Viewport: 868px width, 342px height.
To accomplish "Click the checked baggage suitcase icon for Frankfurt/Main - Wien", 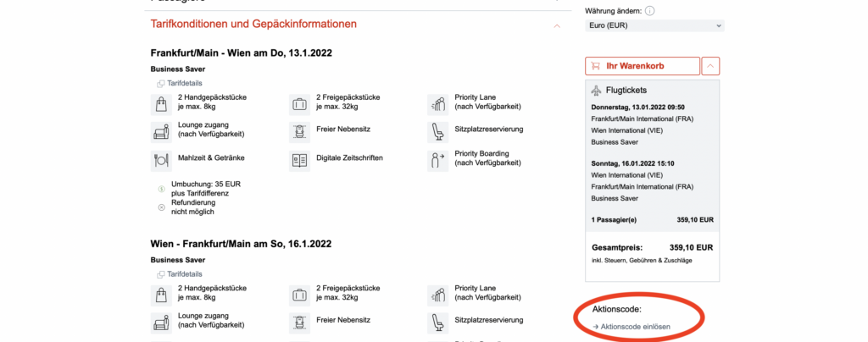I will coord(299,104).
